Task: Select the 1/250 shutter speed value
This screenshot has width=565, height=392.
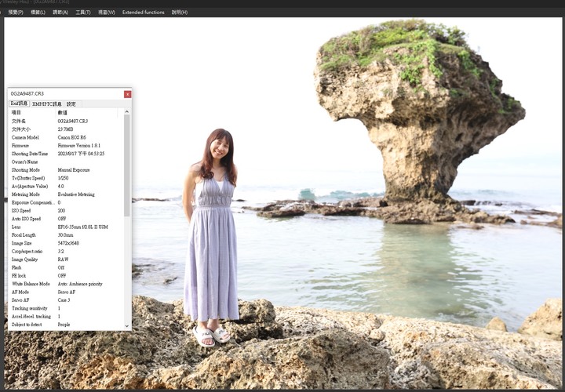Action: [x=63, y=178]
